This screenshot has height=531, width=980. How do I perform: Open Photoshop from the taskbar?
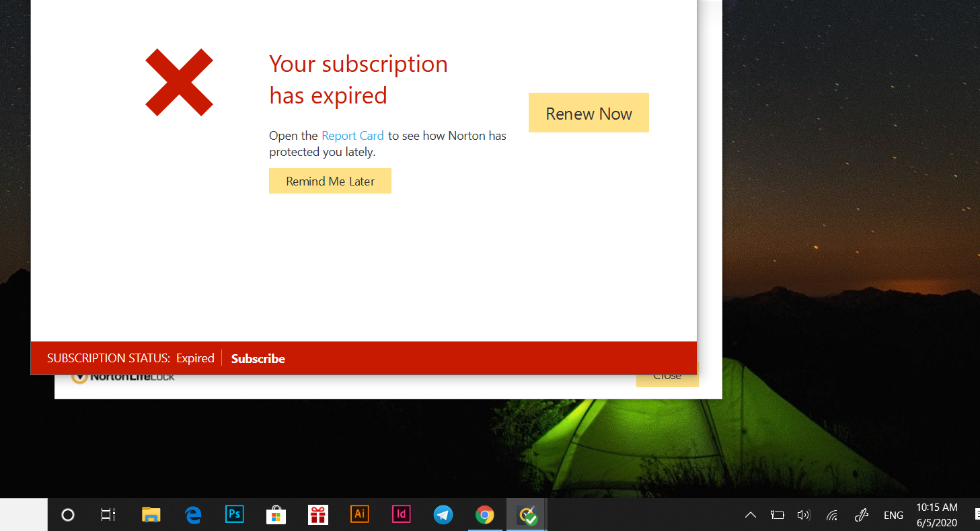coord(234,515)
